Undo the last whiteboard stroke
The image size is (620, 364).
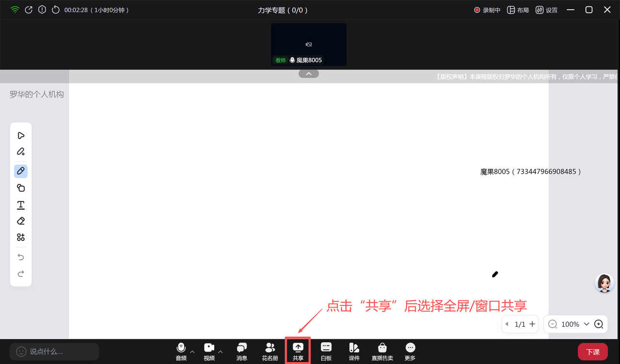[21, 257]
